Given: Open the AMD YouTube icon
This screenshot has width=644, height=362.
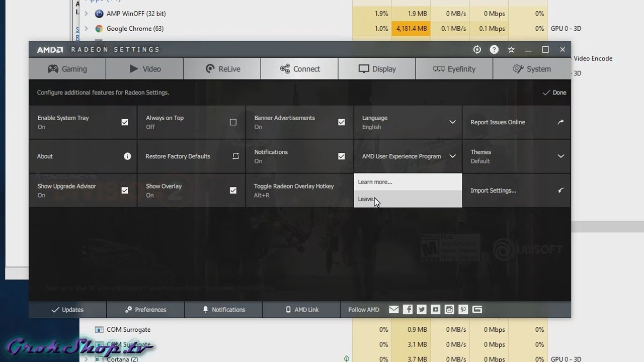Looking at the screenshot, I should [x=436, y=310].
